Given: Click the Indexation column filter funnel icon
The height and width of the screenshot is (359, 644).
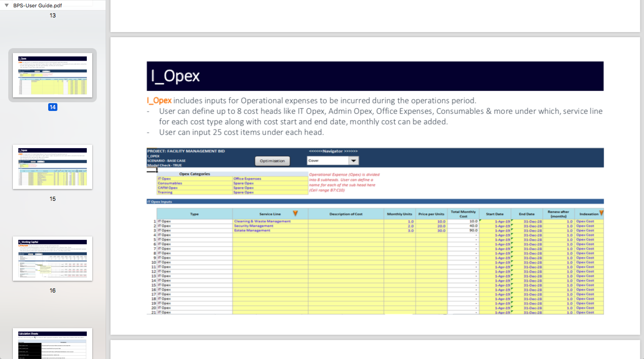Looking at the screenshot, I should pyautogui.click(x=600, y=213).
